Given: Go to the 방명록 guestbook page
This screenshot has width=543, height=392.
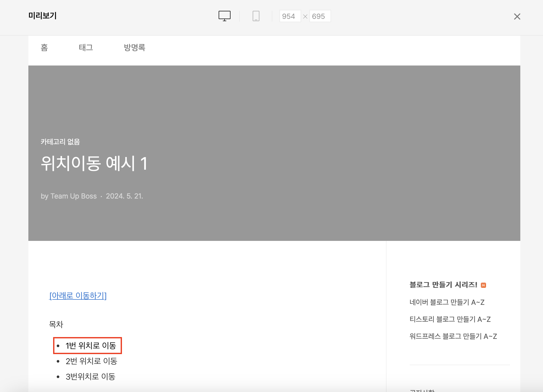Looking at the screenshot, I should coord(134,47).
